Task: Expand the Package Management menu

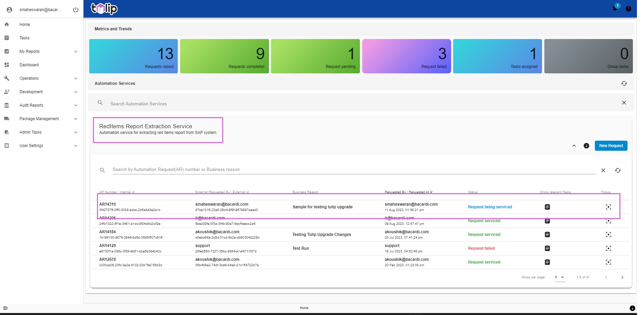Action: pyautogui.click(x=76, y=119)
